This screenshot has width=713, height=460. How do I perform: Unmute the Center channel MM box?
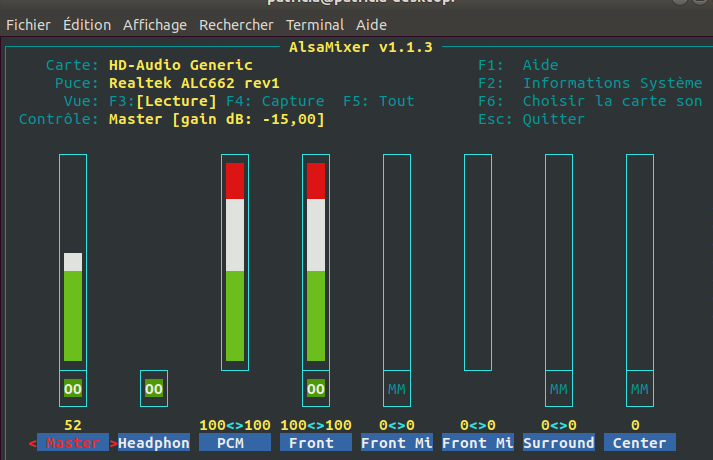pyautogui.click(x=639, y=389)
